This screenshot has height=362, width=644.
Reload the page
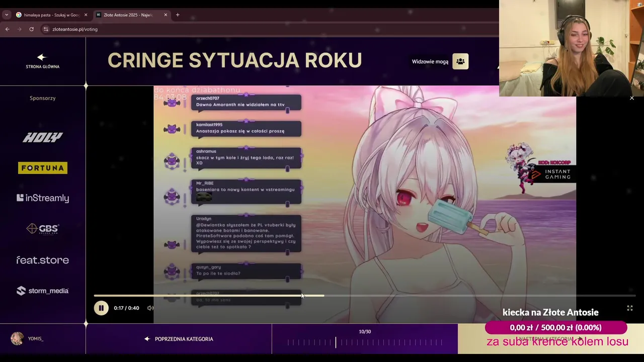coord(31,29)
